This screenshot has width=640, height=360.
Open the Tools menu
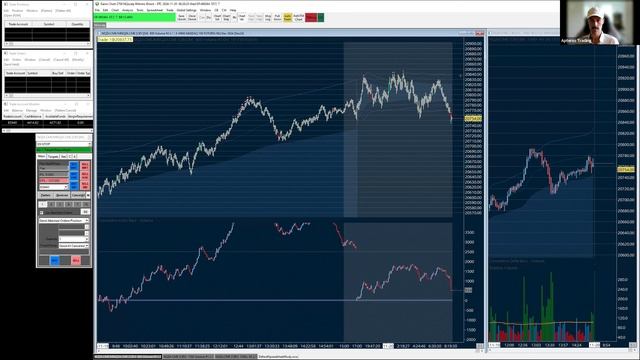[140, 10]
